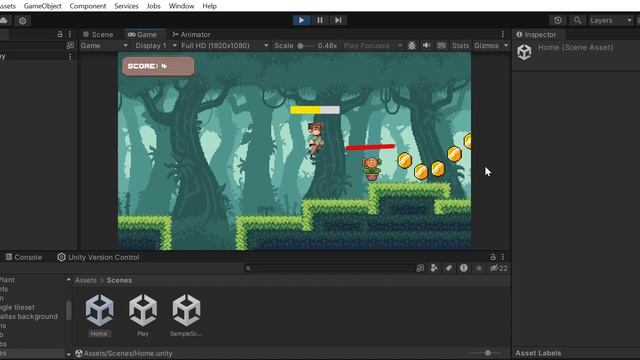Click the Home Scene Asset icon in Inspector
Viewport: 640px width, 360px height.
pos(524,52)
